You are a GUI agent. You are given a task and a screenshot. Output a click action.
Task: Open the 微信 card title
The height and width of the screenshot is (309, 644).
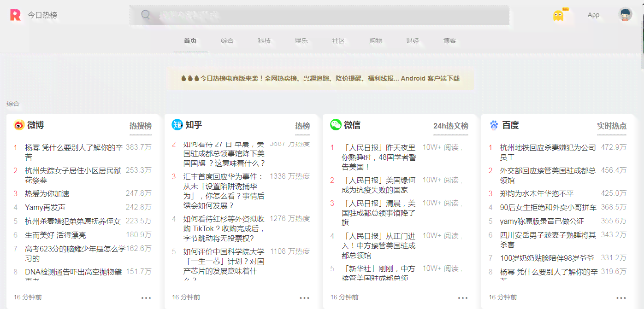point(352,125)
